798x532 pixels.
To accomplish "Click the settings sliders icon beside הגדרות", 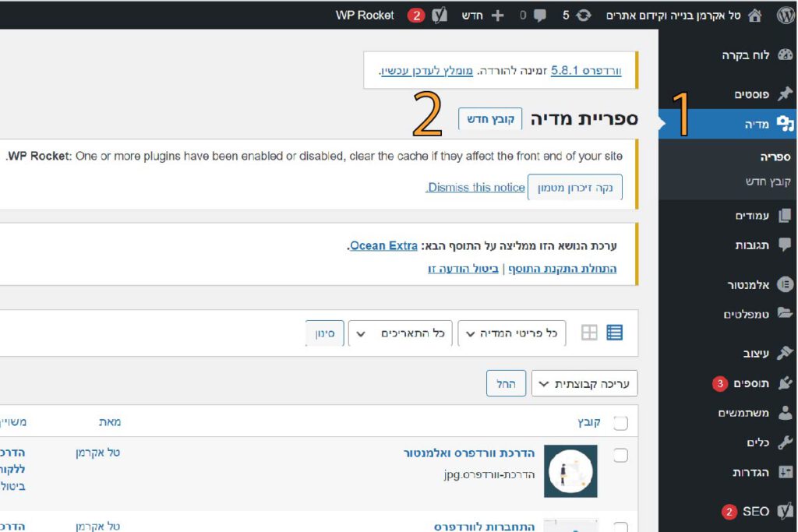I will click(x=786, y=472).
